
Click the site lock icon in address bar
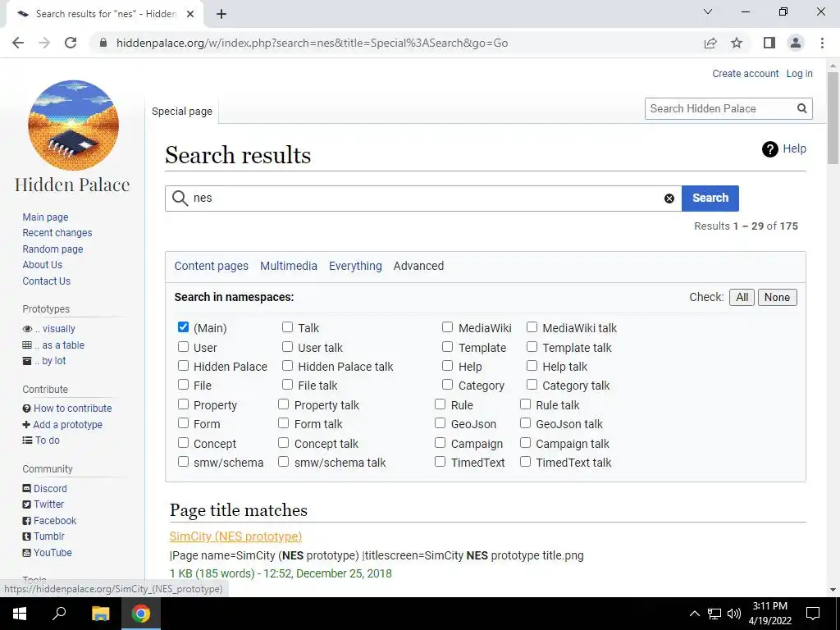(103, 43)
